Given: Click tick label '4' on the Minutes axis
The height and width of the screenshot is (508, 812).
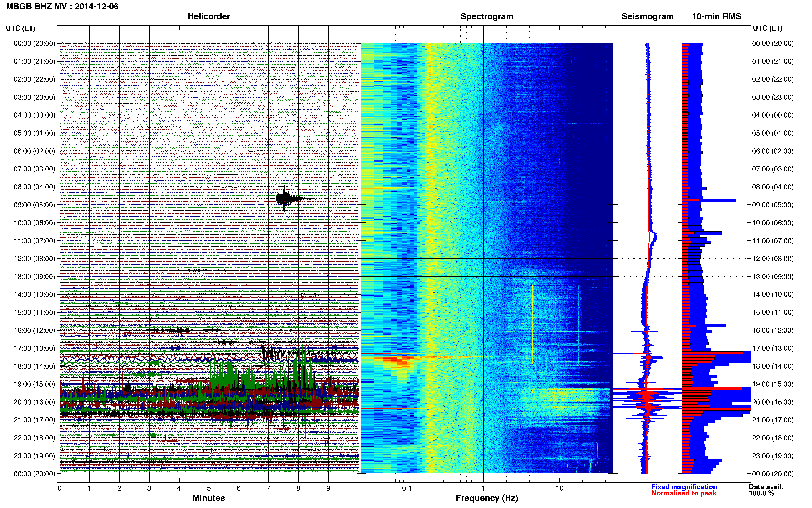Looking at the screenshot, I should (x=179, y=488).
